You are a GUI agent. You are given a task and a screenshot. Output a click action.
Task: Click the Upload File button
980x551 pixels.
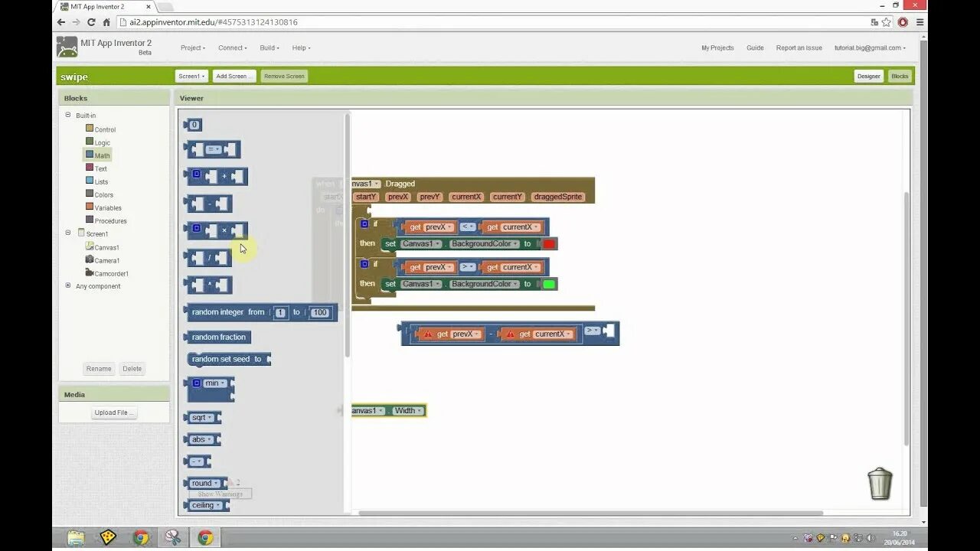tap(114, 412)
